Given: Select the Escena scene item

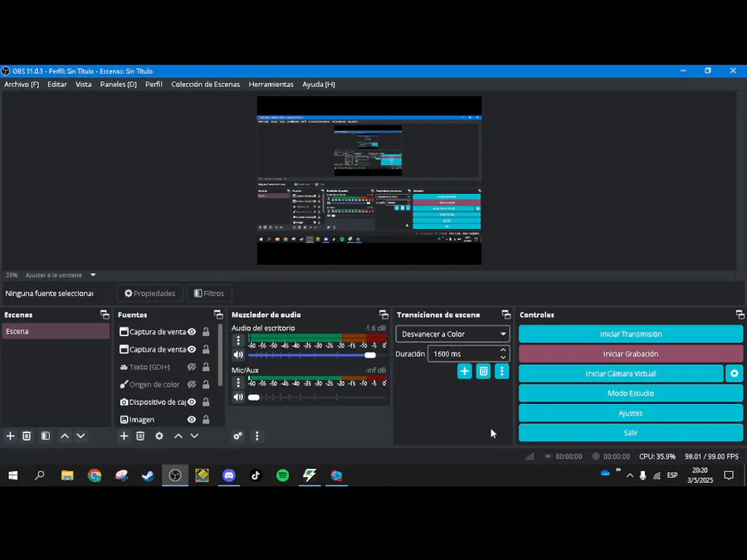Looking at the screenshot, I should (x=56, y=331).
